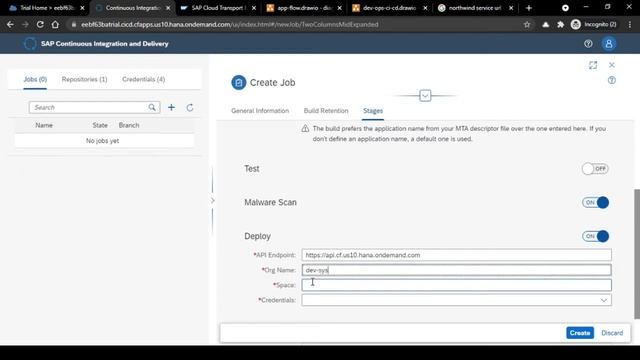Click the browser back arrow
The width and height of the screenshot is (640, 360).
point(10,24)
